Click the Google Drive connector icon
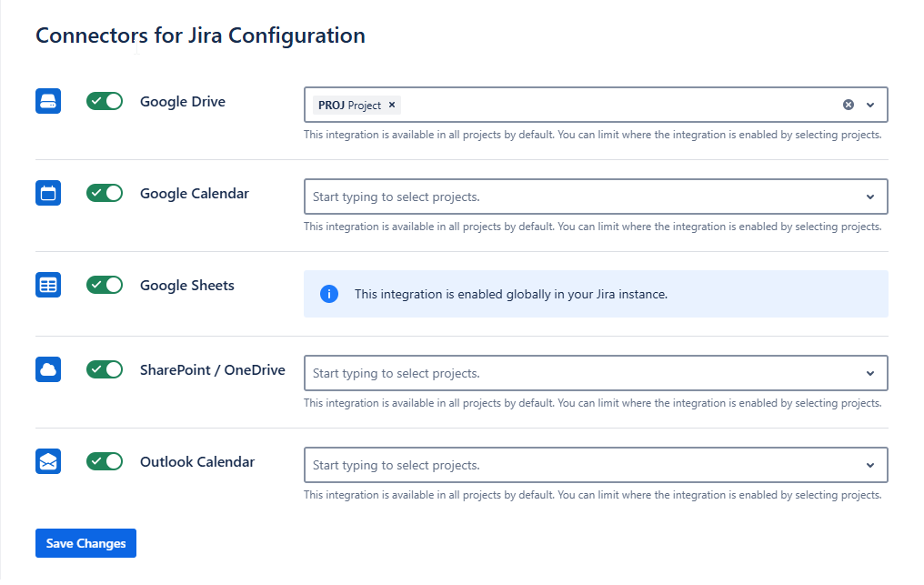The width and height of the screenshot is (924, 585). click(x=48, y=101)
